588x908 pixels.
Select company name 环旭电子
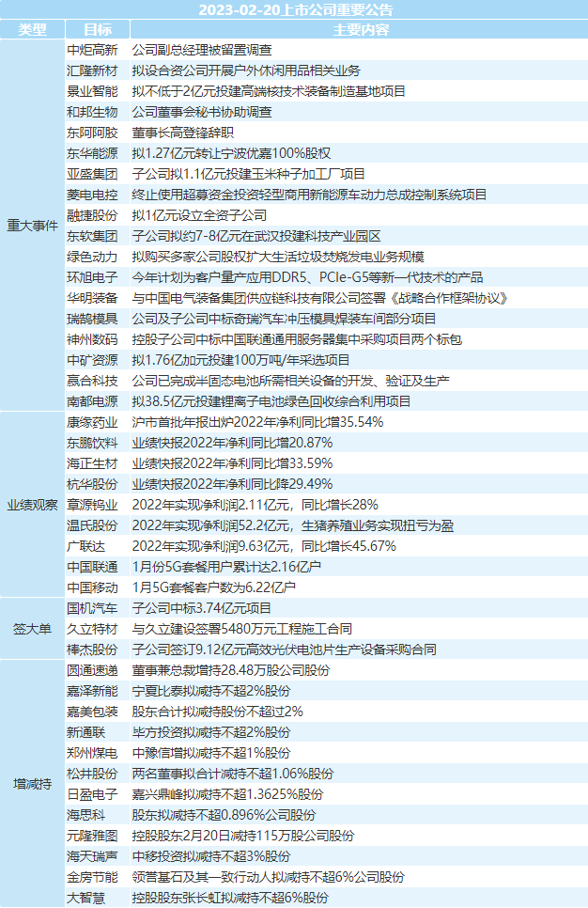(92, 277)
